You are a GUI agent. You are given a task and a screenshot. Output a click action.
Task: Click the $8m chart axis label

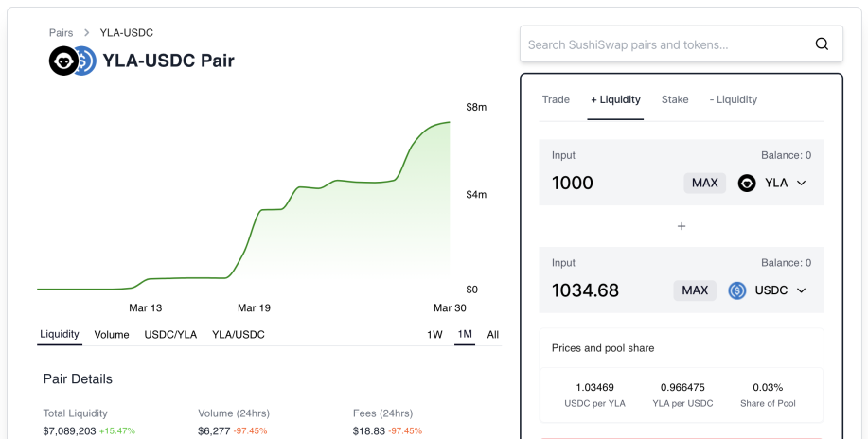point(476,107)
